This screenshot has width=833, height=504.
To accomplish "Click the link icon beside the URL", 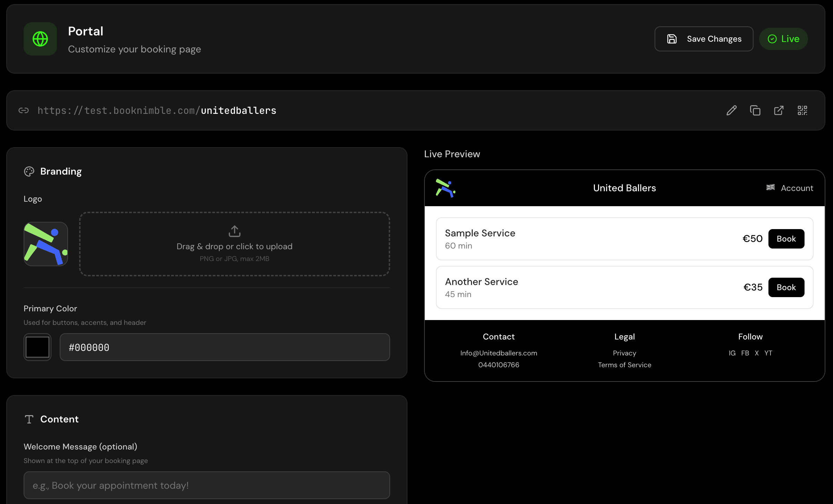I will pyautogui.click(x=24, y=110).
